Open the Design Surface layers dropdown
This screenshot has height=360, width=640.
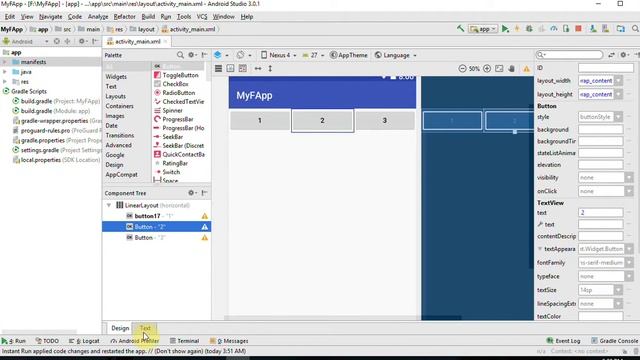coord(221,55)
